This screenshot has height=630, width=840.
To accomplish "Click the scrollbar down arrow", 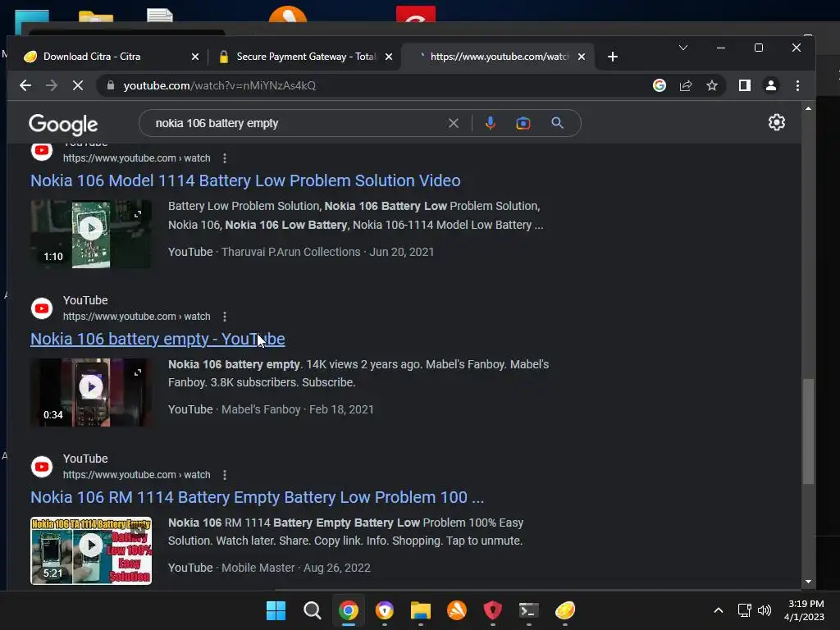I will click(808, 582).
